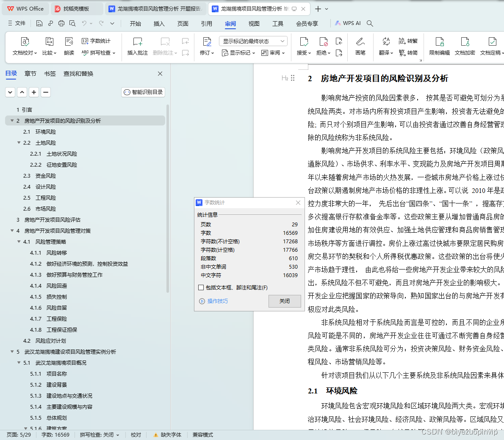The height and width of the screenshot is (440, 504).
Task: Collapse the 2.2 土地风险 node
Action: 19,143
